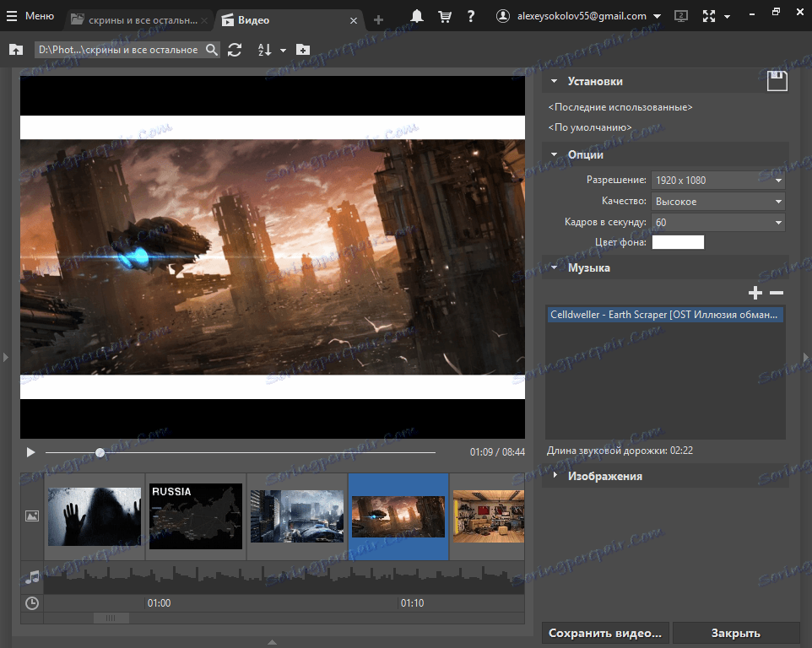Click the Закрыть button

[x=735, y=633]
